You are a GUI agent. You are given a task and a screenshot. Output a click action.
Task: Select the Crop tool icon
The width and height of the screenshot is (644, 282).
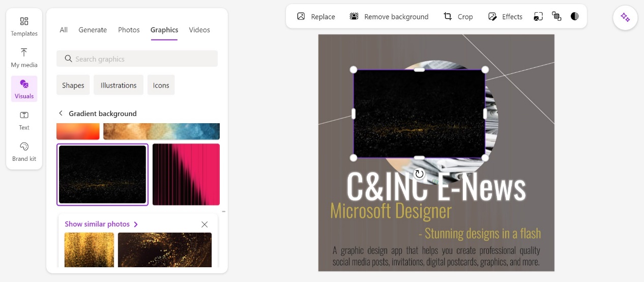pyautogui.click(x=448, y=16)
